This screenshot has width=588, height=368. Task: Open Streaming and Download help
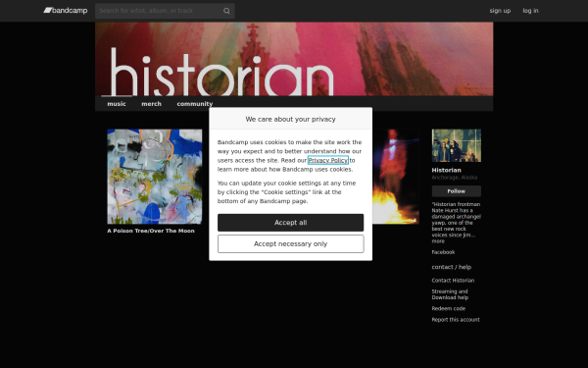click(x=450, y=294)
